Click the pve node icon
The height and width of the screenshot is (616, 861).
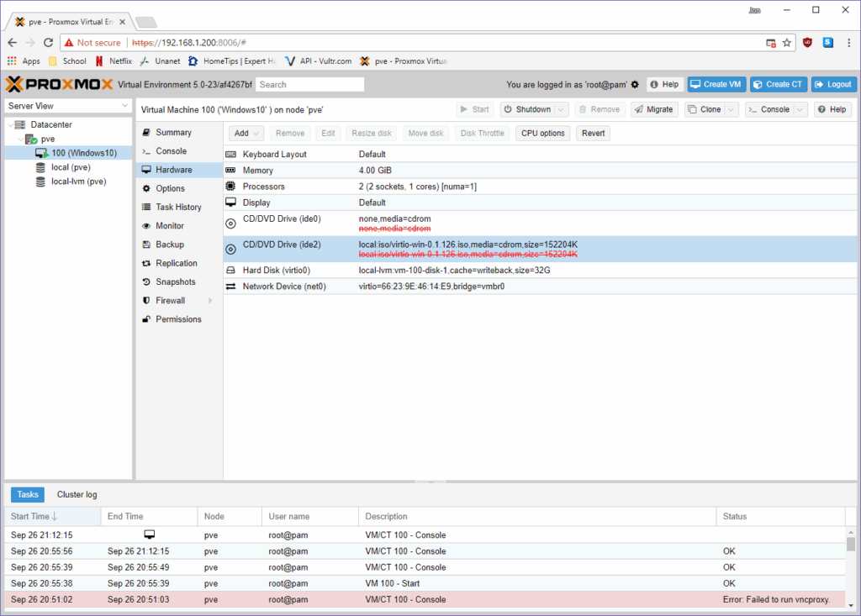tap(31, 139)
